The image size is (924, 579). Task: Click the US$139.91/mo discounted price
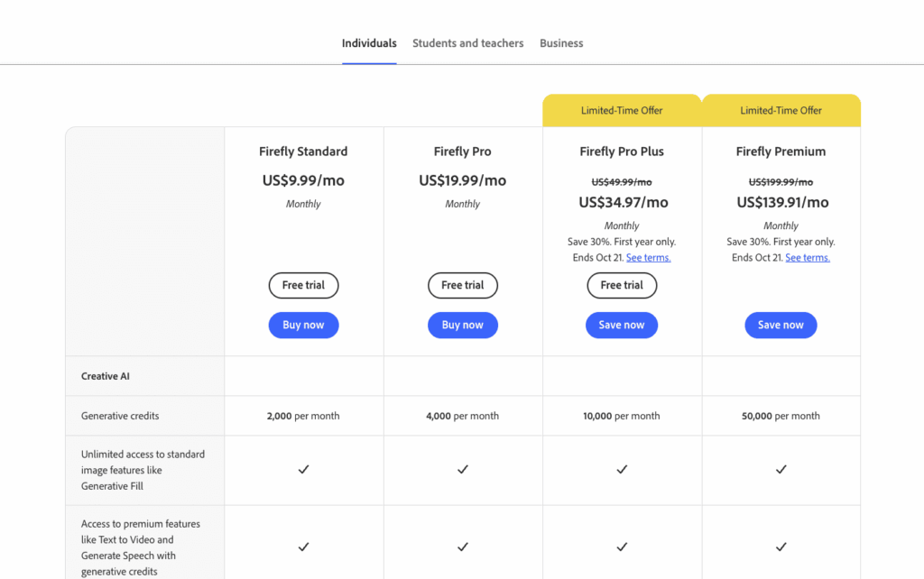(782, 202)
